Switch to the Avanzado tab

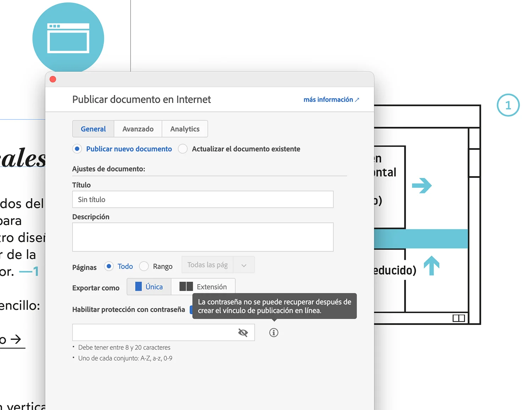[x=138, y=129]
